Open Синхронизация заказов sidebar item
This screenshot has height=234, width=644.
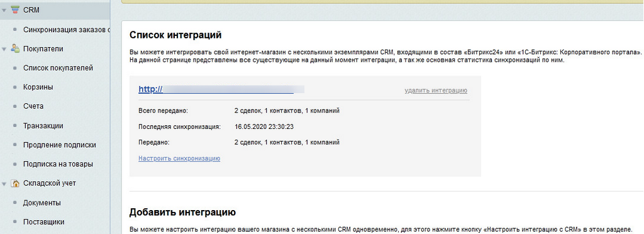click(x=67, y=30)
